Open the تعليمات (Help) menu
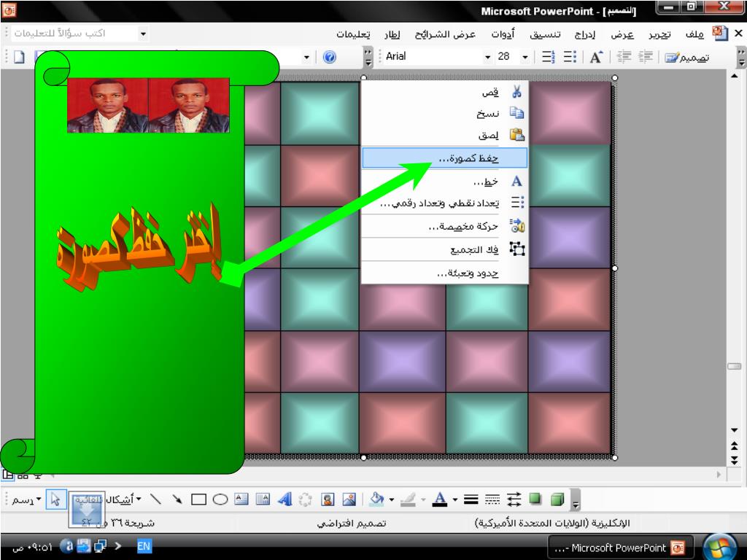The image size is (747, 560). click(353, 34)
